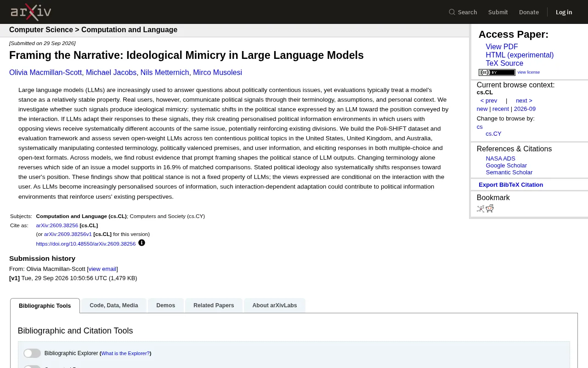
Task: Click the DOI info icon
Action: [141, 243]
